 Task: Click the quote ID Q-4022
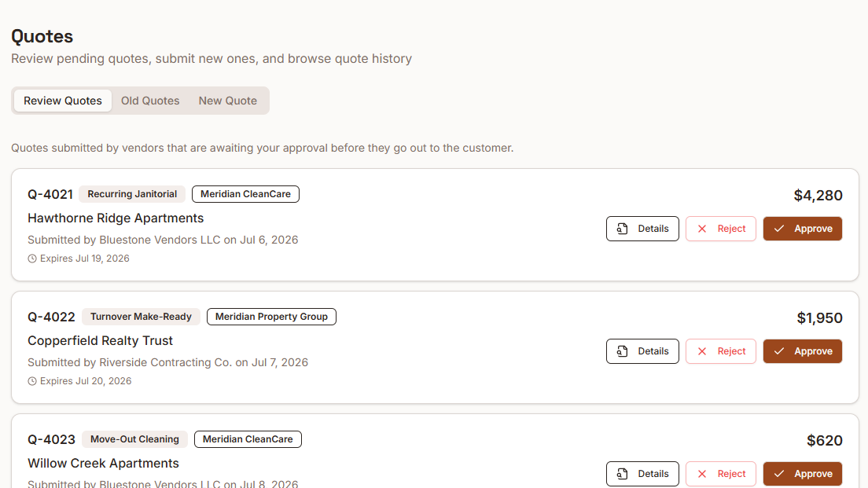(51, 317)
